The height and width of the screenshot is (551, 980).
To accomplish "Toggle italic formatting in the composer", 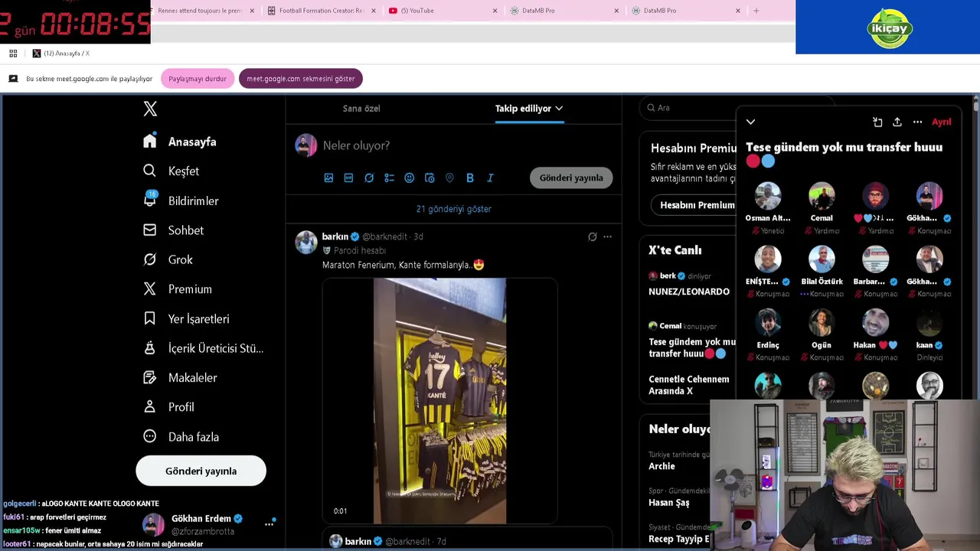I will (490, 178).
